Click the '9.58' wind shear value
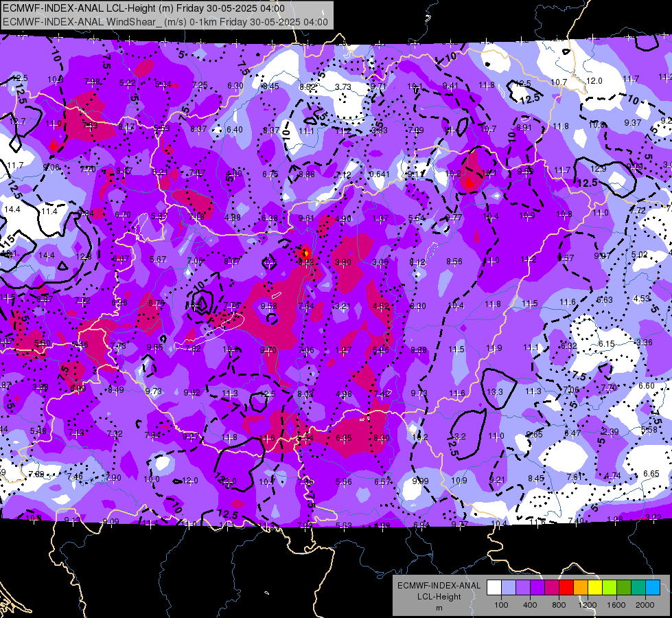Screen dimensions: 672x618 tap(268, 306)
